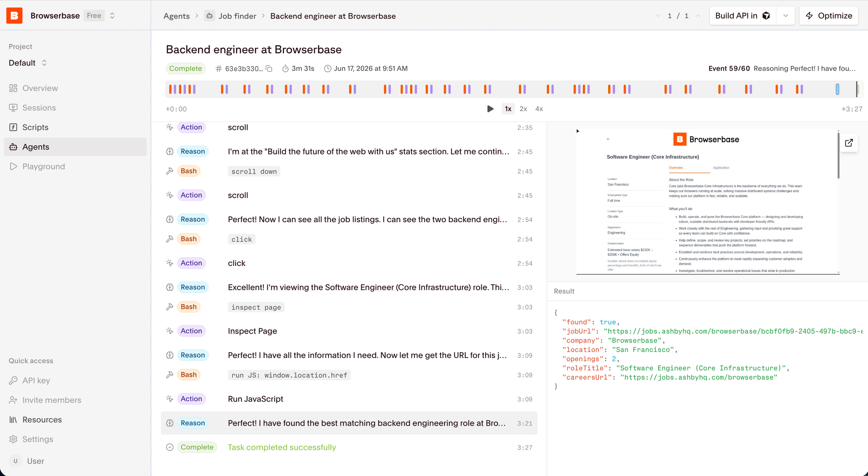This screenshot has height=476, width=868.
Task: Go to next run with down chevron
Action: click(x=658, y=16)
